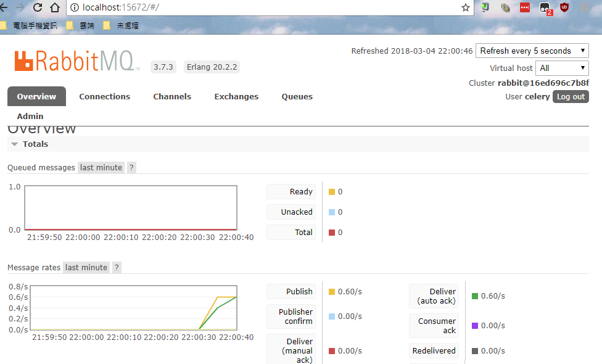Image resolution: width=602 pixels, height=364 pixels.
Task: Go to browser home page icon
Action: [55, 7]
